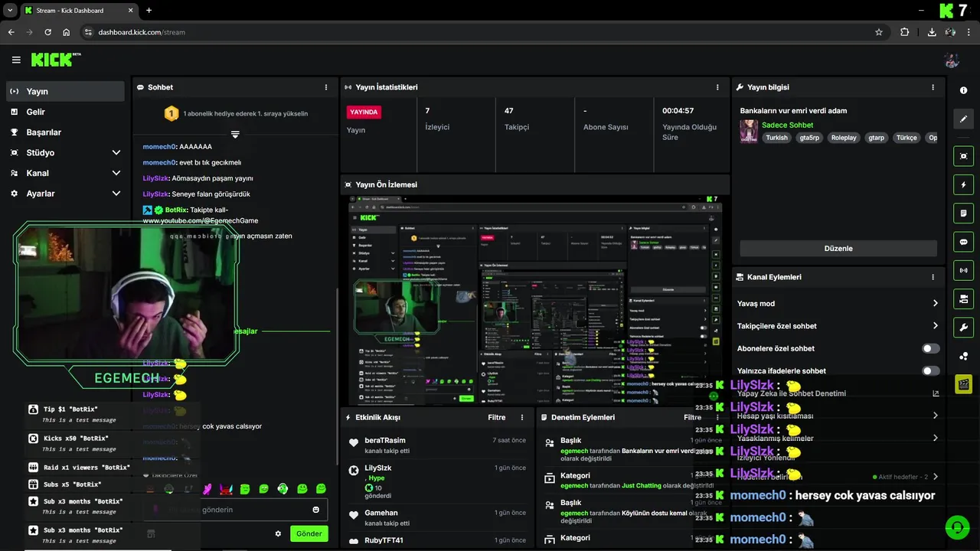Open the profile avatar menu
Viewport: 980px width, 551px height.
[x=952, y=60]
